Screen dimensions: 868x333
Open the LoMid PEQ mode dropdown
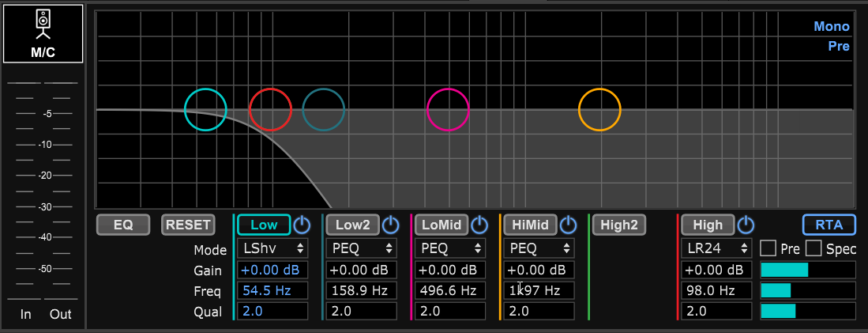(x=450, y=248)
